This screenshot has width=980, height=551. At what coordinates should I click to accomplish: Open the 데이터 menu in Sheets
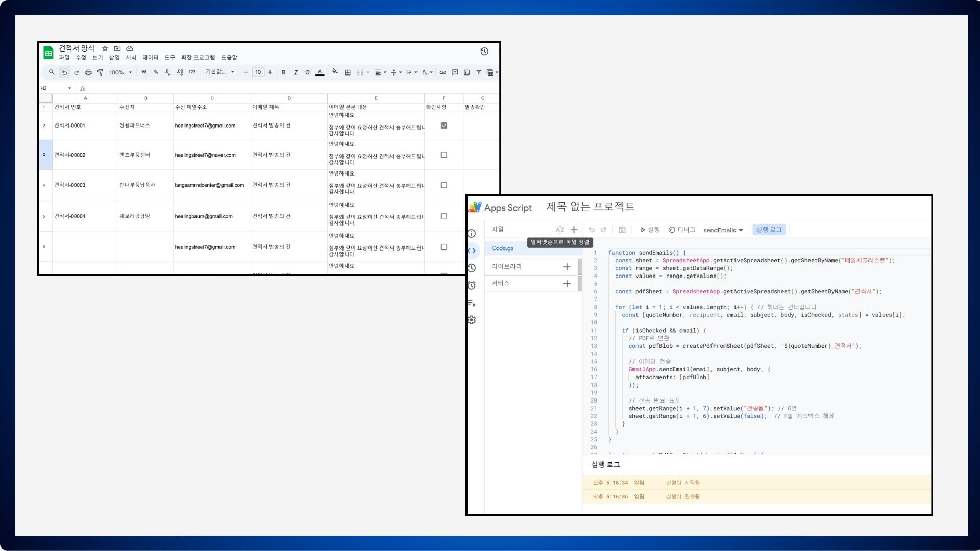tap(150, 58)
